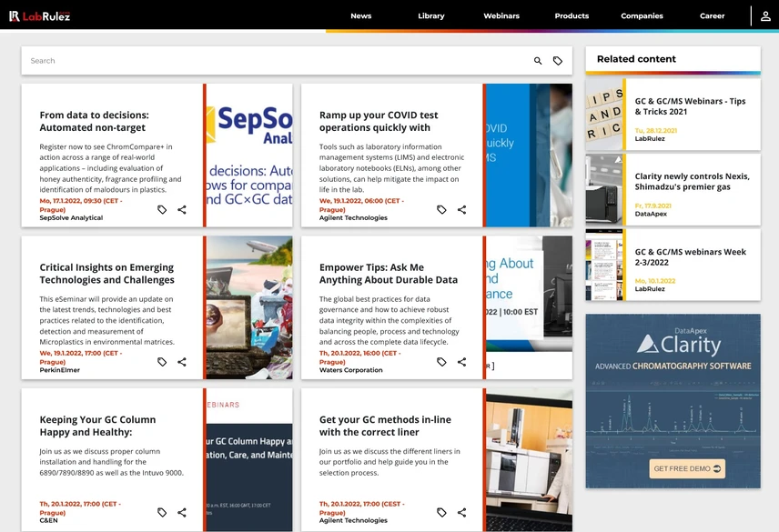The height and width of the screenshot is (532, 779).
Task: Click the GC instrument lab photo
Action: [529, 460]
